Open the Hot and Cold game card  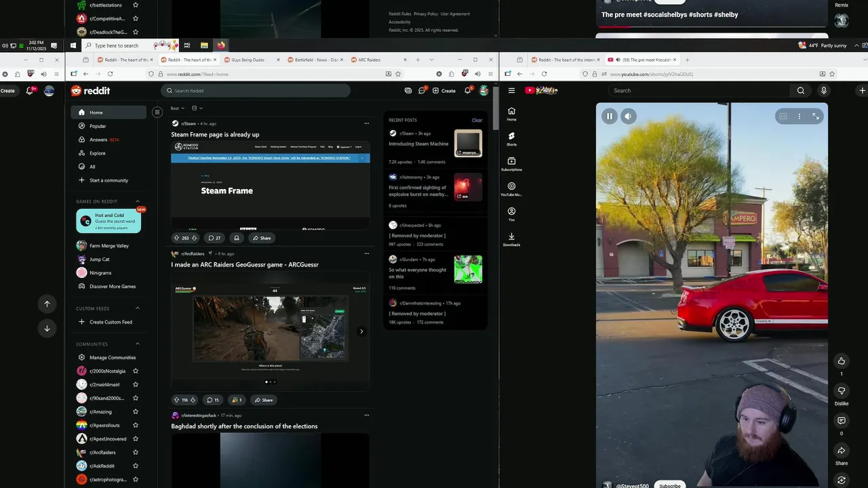108,221
